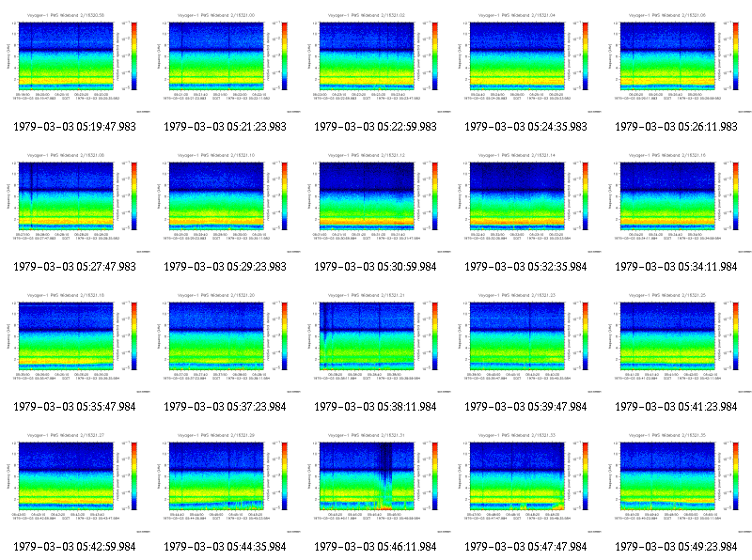Image resolution: width=752 pixels, height=560 pixels.
Task: Open the 05:49:23.984 spectrogram thumbnail
Action: (677, 481)
